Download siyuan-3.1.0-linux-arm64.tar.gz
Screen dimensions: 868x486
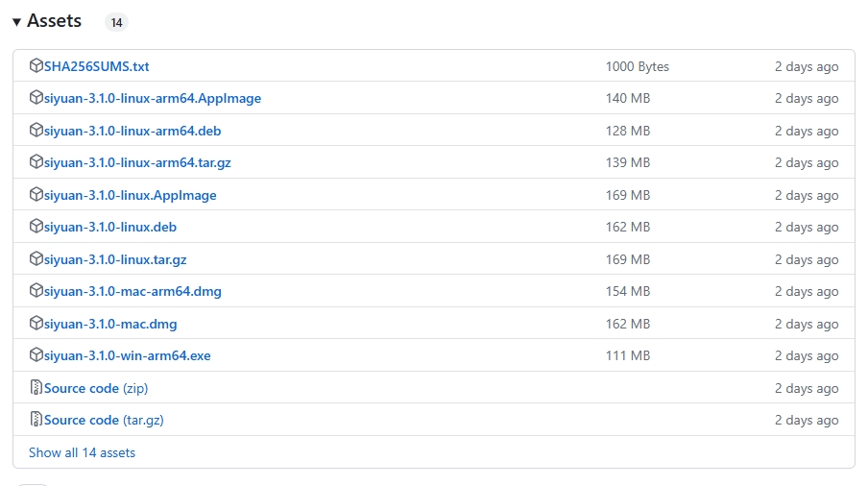[x=137, y=163]
